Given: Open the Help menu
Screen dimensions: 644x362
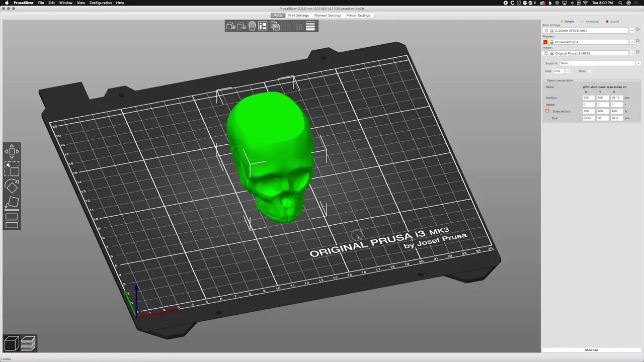Looking at the screenshot, I should pyautogui.click(x=120, y=3).
